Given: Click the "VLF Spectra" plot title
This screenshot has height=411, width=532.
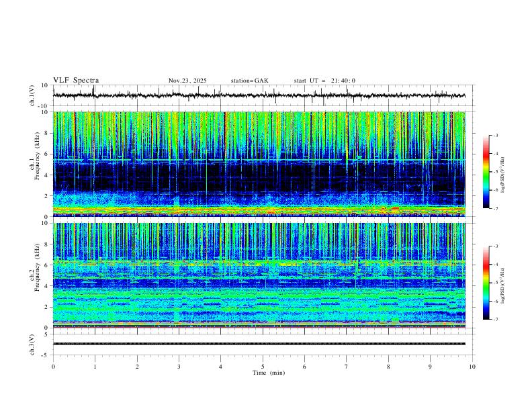Looking at the screenshot, I should point(76,81).
